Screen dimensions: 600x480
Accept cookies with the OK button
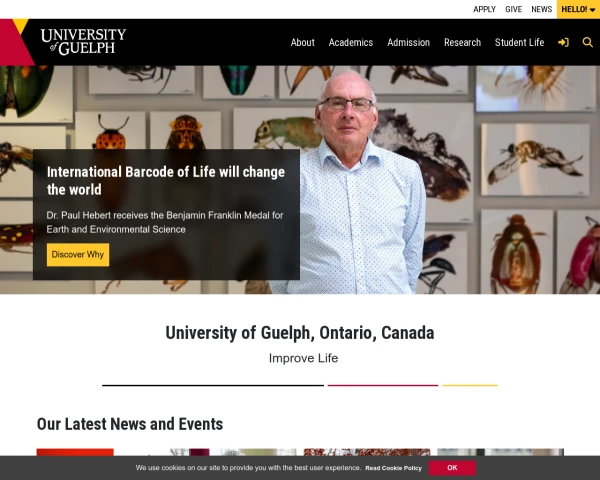[452, 468]
